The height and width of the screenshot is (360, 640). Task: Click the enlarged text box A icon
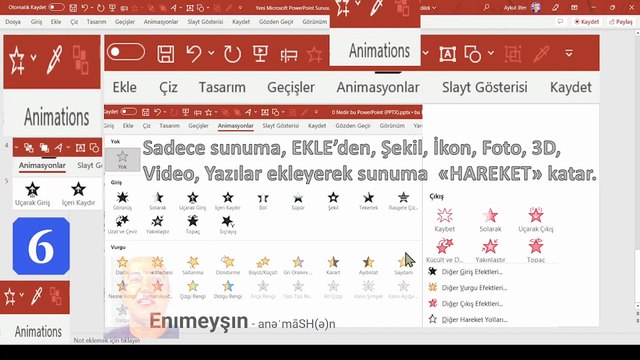pos(448,53)
